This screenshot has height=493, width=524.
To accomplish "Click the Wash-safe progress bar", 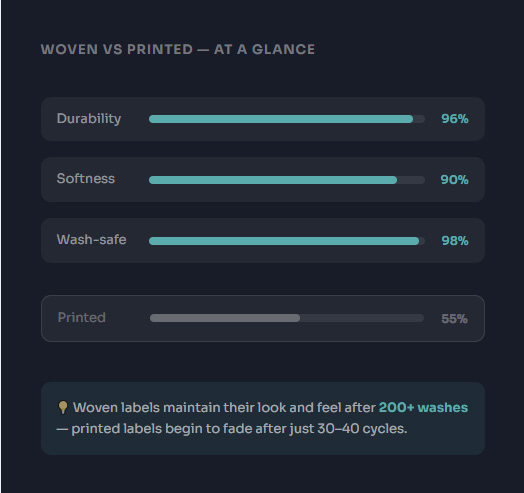I will point(287,241).
